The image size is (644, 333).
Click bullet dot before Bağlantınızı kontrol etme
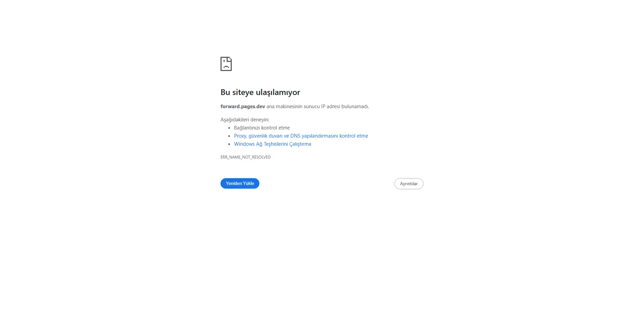229,128
